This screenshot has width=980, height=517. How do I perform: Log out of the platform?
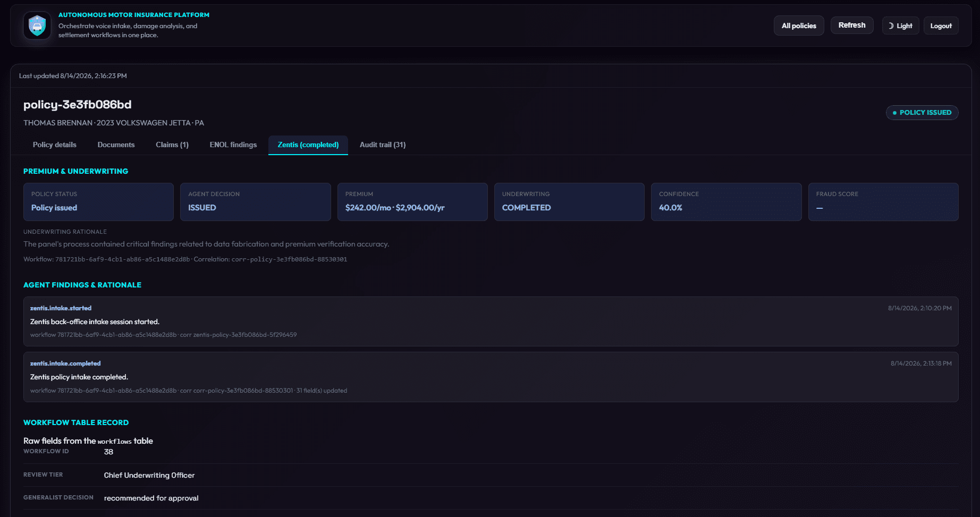click(x=941, y=26)
